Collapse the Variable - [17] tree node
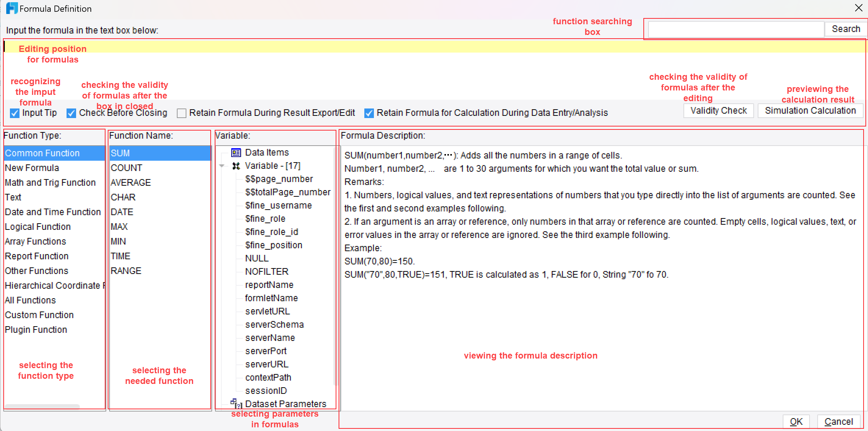 (x=222, y=166)
